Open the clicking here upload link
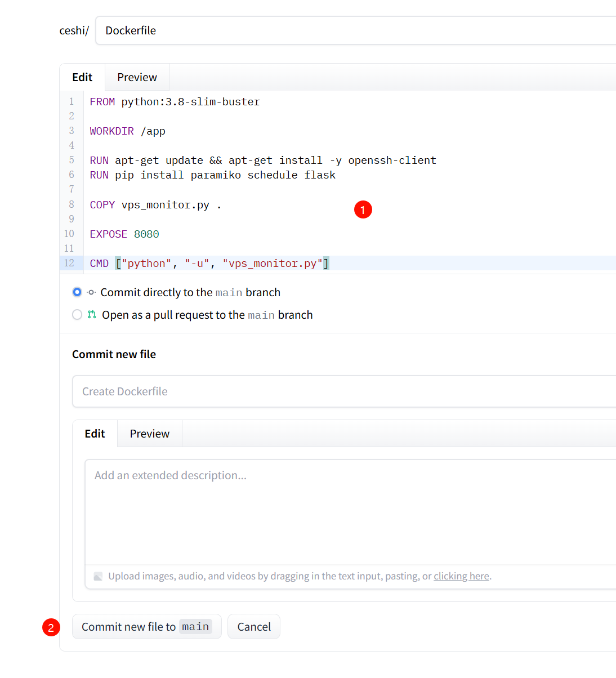Image resolution: width=616 pixels, height=678 pixels. pos(461,576)
